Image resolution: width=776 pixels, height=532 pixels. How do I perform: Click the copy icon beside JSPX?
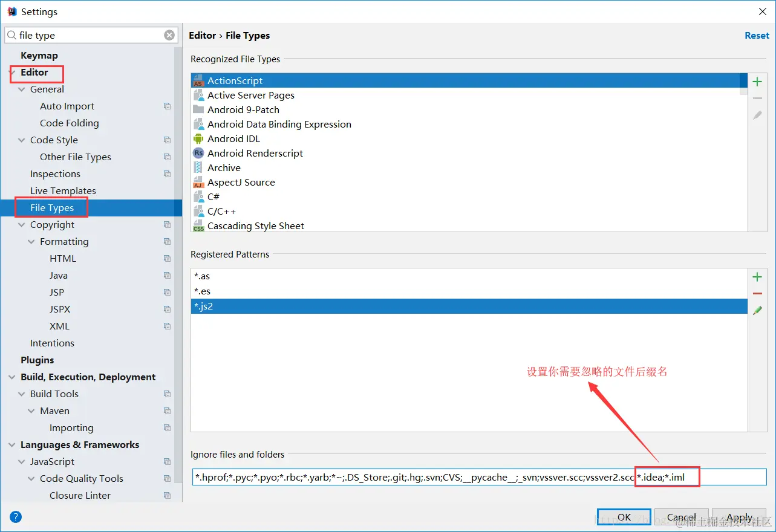pos(167,310)
